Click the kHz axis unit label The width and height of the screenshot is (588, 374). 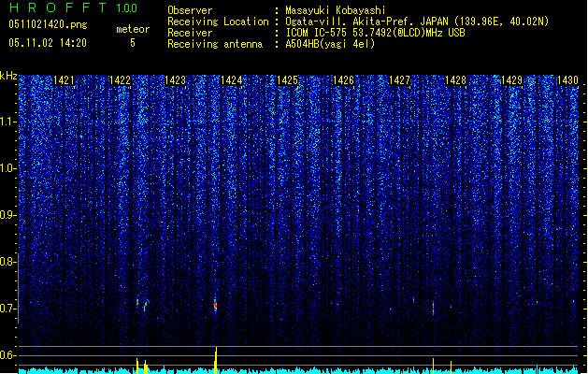(8, 76)
